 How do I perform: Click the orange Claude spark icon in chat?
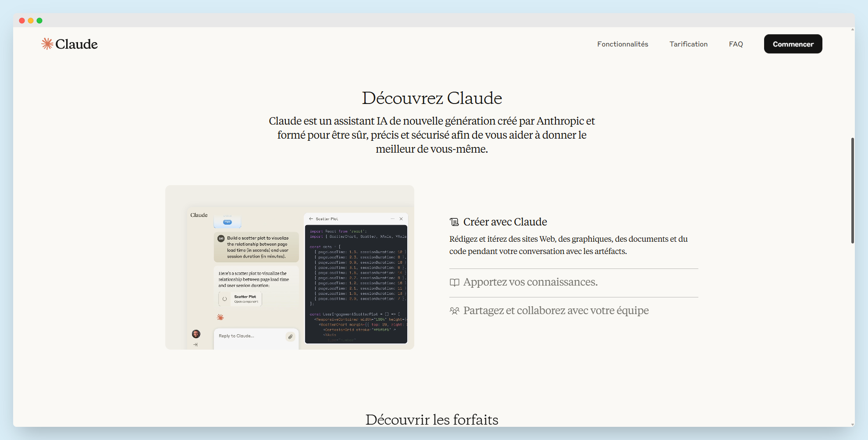point(221,317)
